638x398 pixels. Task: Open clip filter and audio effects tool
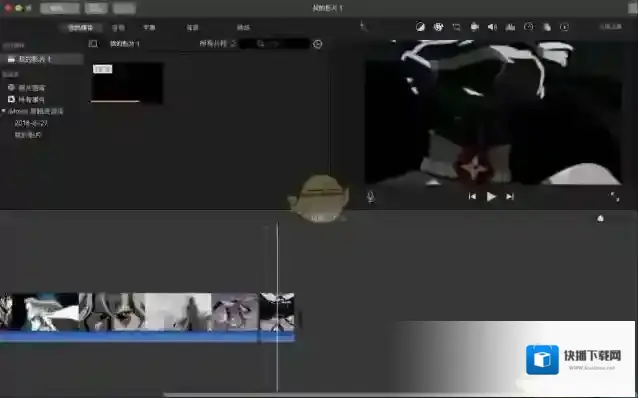[x=546, y=27]
